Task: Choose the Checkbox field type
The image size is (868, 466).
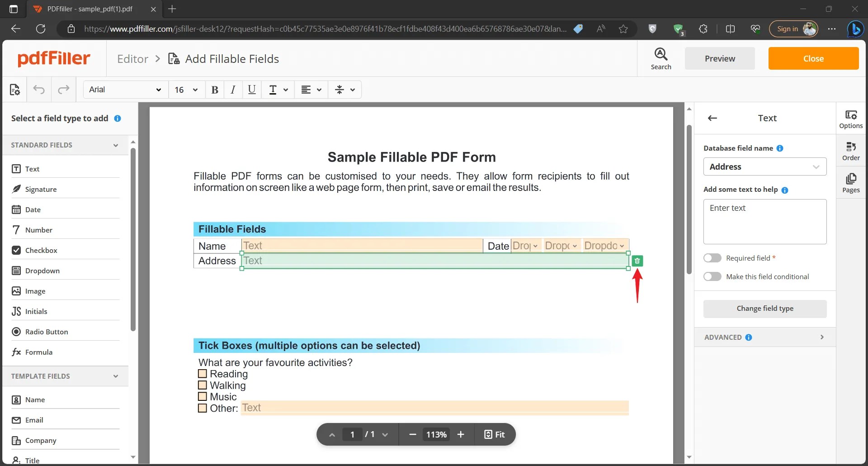Action: [42, 250]
